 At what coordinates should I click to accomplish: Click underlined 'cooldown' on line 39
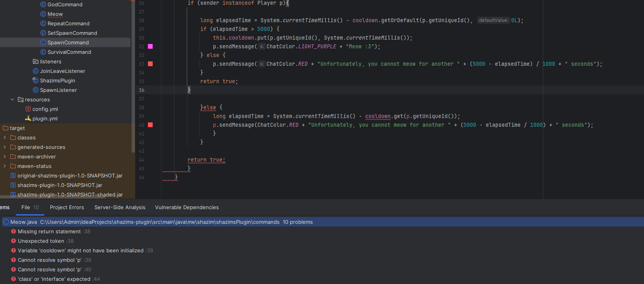pyautogui.click(x=378, y=116)
